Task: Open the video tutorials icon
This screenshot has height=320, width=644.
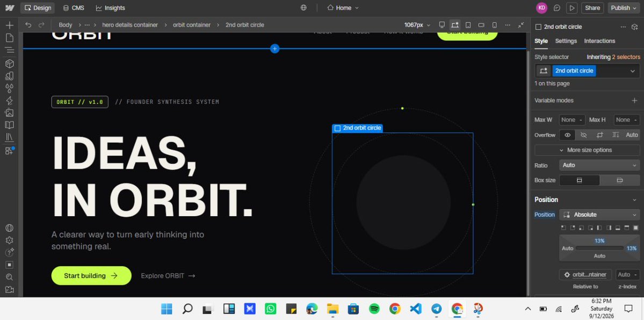Action: (10, 289)
